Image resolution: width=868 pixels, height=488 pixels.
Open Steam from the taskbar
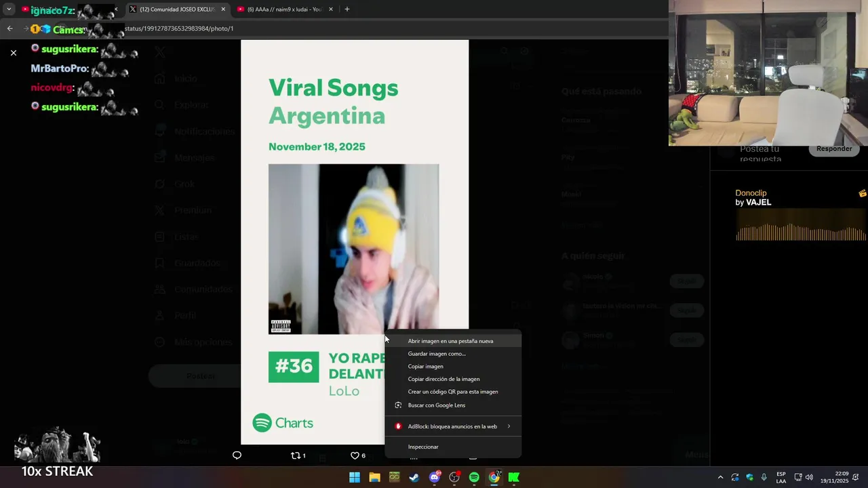click(x=414, y=477)
